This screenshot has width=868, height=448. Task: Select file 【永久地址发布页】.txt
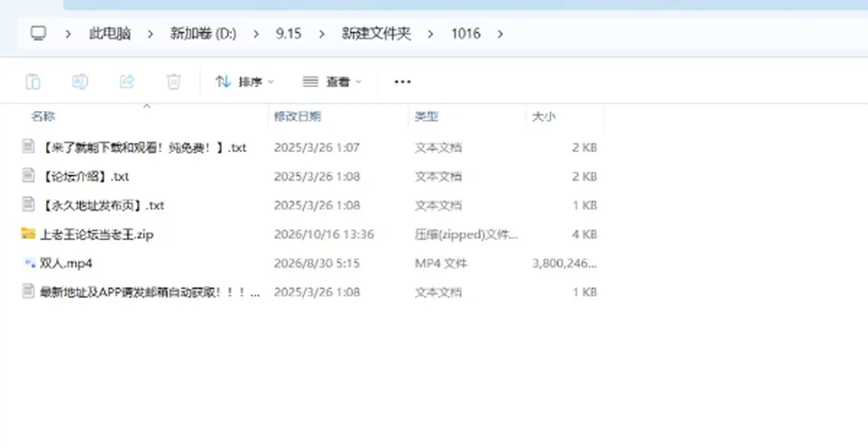pyautogui.click(x=102, y=205)
